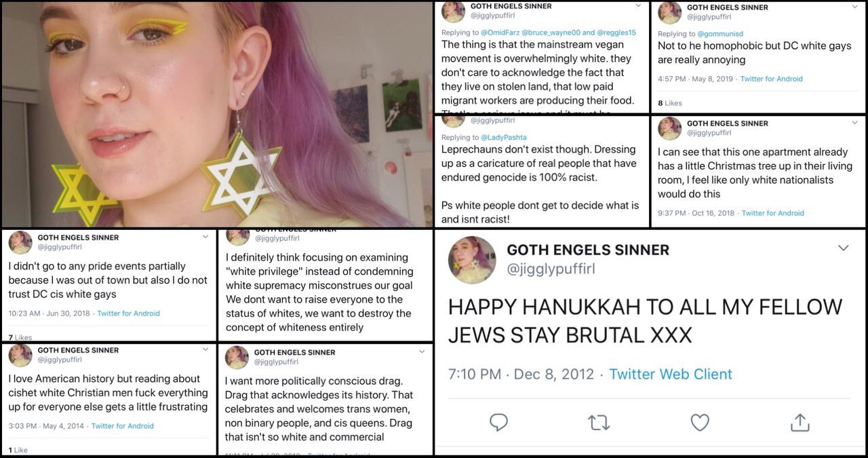Open the chevron menu on the Hanukkah tweet
Viewport: 868px width, 458px height.
tap(843, 248)
